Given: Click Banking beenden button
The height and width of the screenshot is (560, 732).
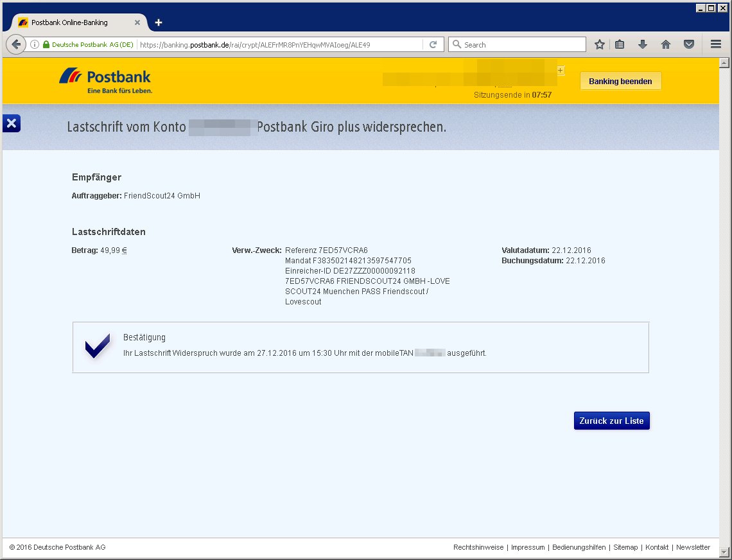Looking at the screenshot, I should tap(620, 82).
